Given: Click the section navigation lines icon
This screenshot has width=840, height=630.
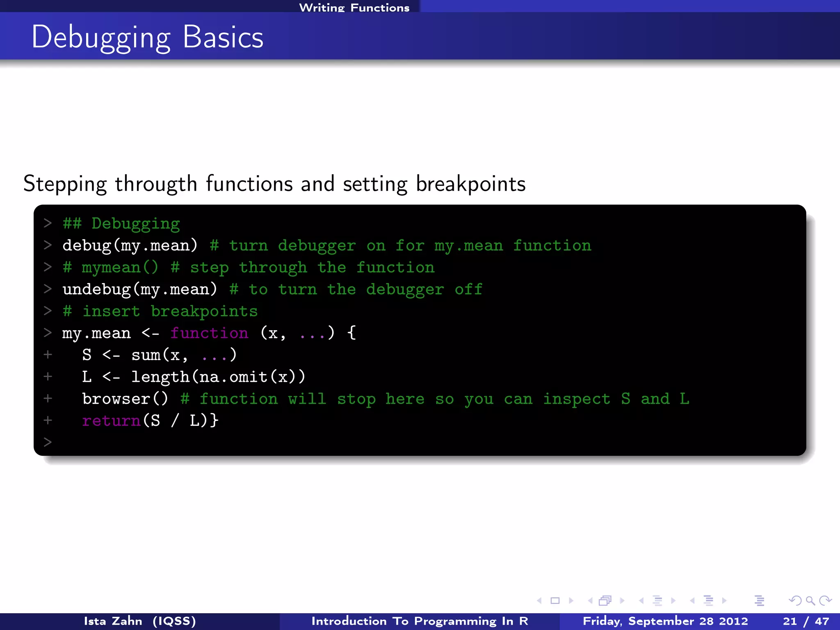Looking at the screenshot, I should click(x=708, y=601).
